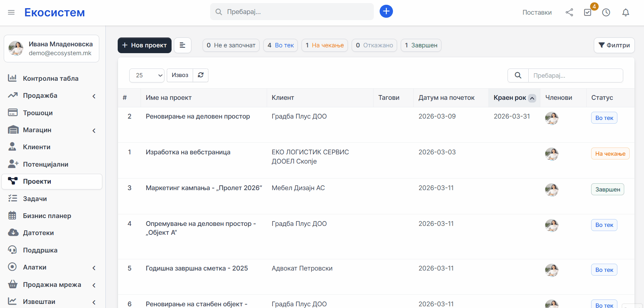
Task: Click the blue plus quick-add button
Action: (x=386, y=11)
